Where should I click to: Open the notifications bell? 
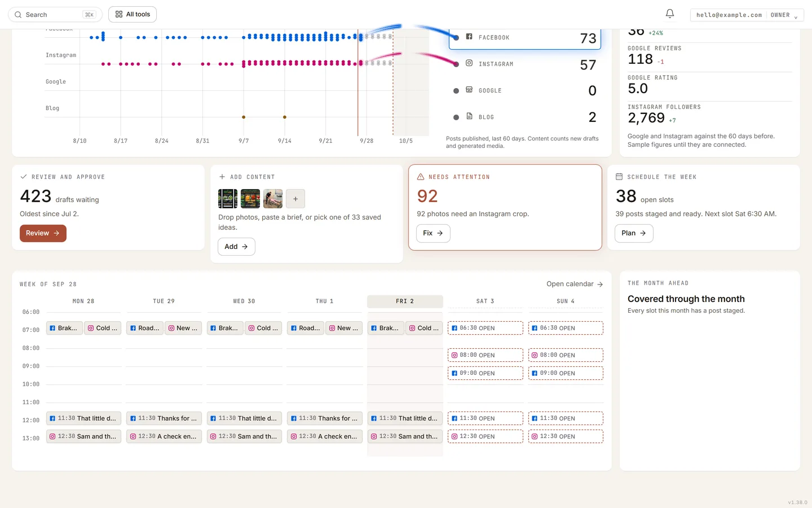click(670, 14)
